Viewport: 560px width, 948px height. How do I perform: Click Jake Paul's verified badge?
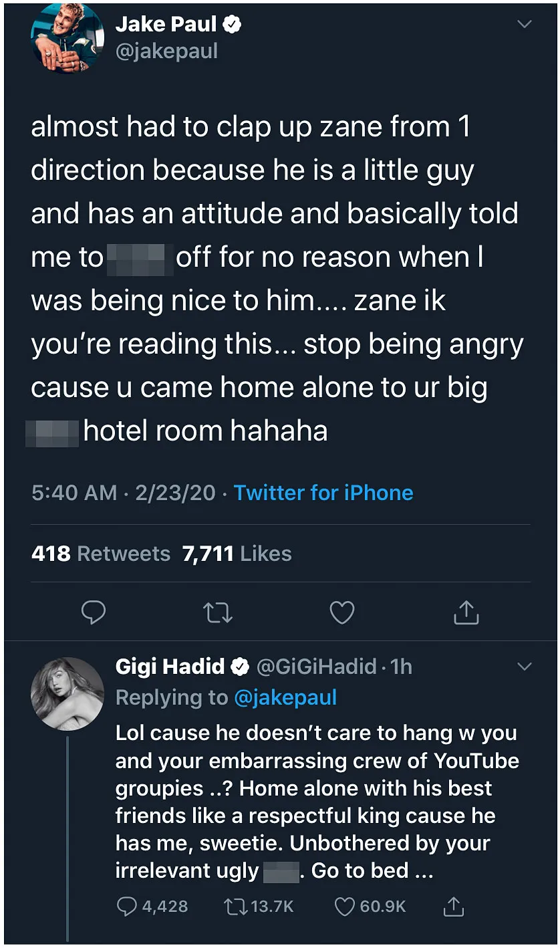click(231, 23)
